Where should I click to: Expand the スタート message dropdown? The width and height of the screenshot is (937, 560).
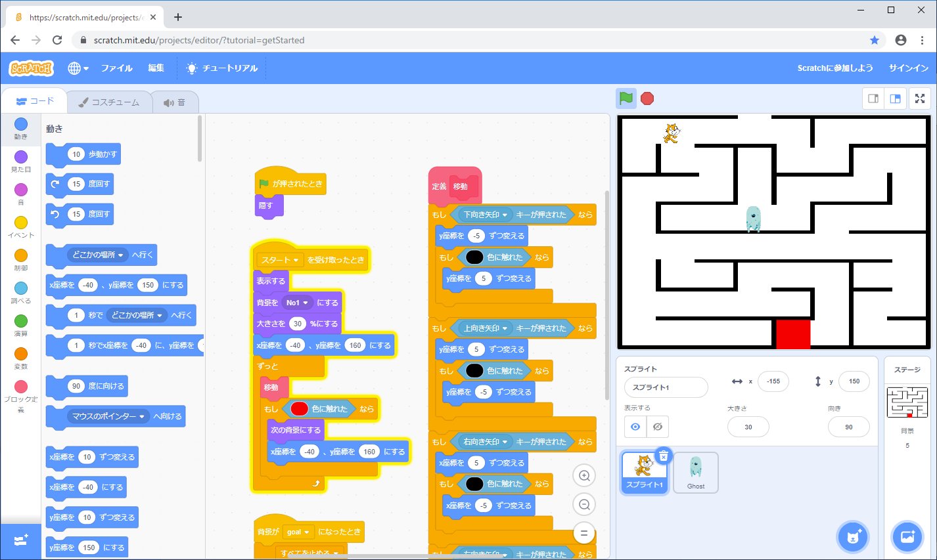296,260
